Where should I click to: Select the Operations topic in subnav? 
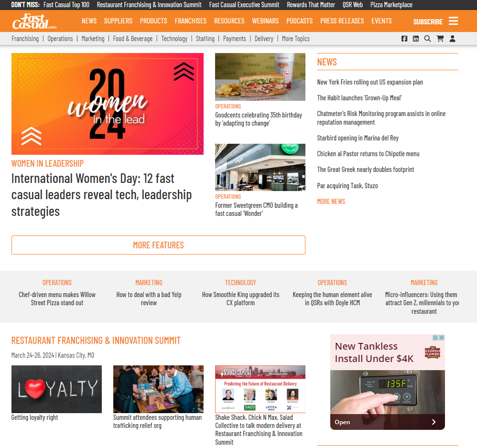pos(60,39)
